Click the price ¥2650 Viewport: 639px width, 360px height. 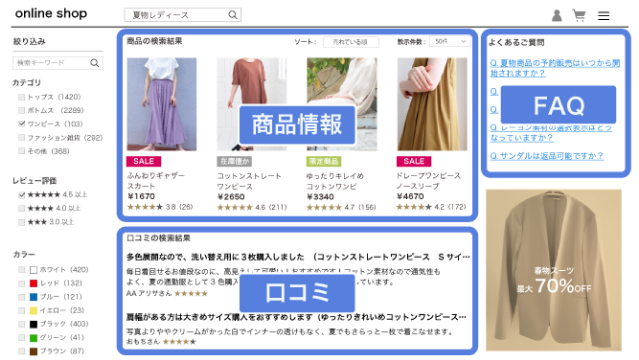231,197
